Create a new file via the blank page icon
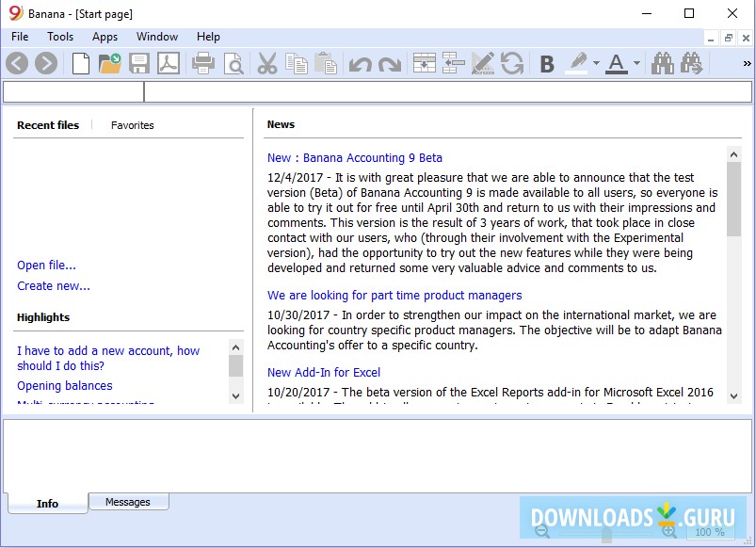Screen dimensions: 756x548 81,63
